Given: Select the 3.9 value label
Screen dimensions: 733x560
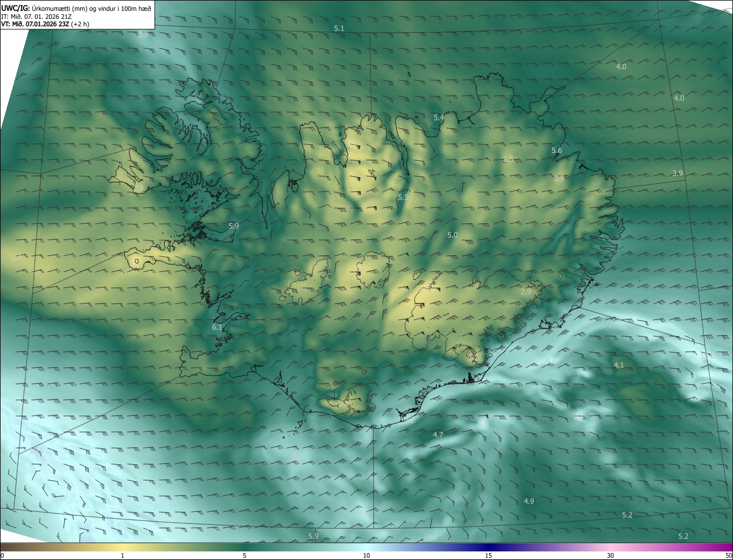Looking at the screenshot, I should tap(677, 173).
